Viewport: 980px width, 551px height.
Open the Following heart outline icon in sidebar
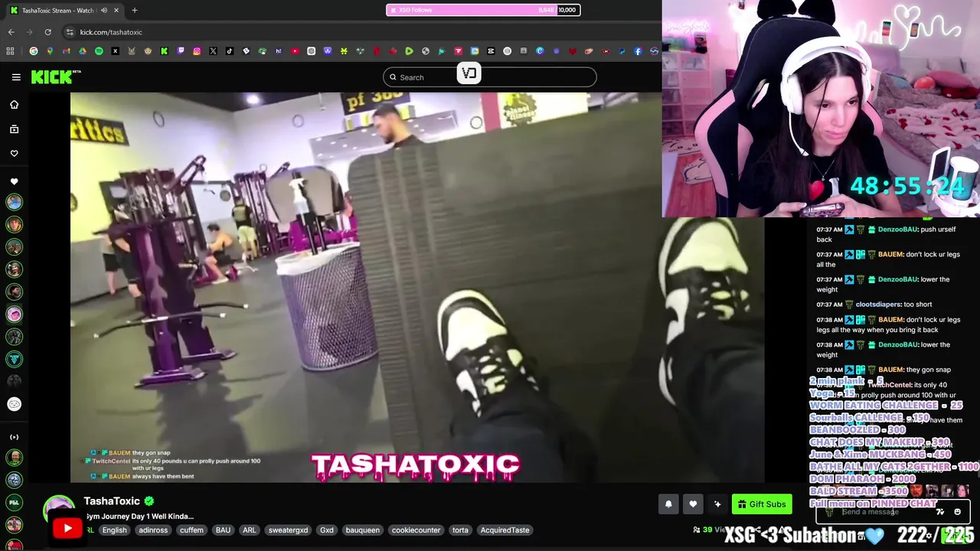click(x=14, y=153)
